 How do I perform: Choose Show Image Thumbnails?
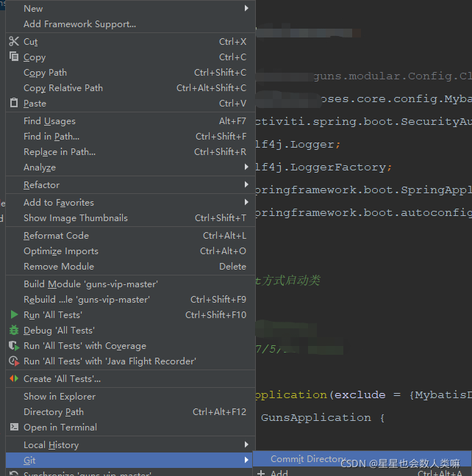(x=130, y=218)
